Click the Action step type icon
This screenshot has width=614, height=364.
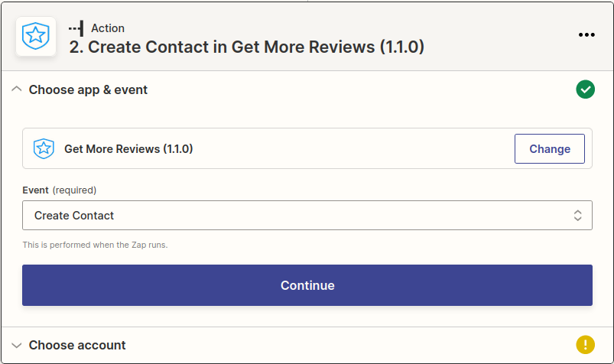tap(76, 28)
